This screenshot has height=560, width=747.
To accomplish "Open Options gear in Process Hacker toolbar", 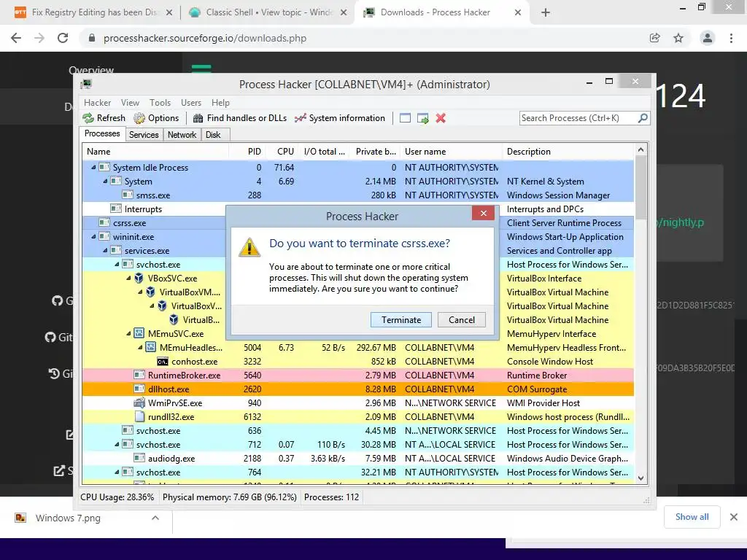I will (139, 118).
